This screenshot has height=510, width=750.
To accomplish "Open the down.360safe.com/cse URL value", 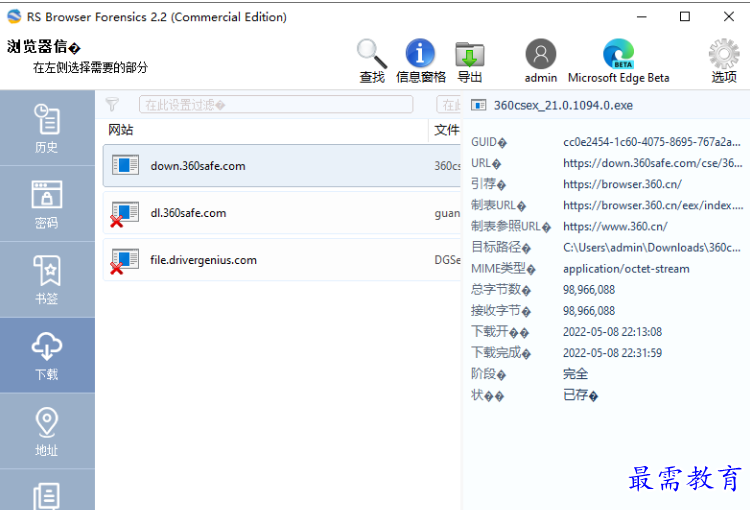I will tap(652, 163).
